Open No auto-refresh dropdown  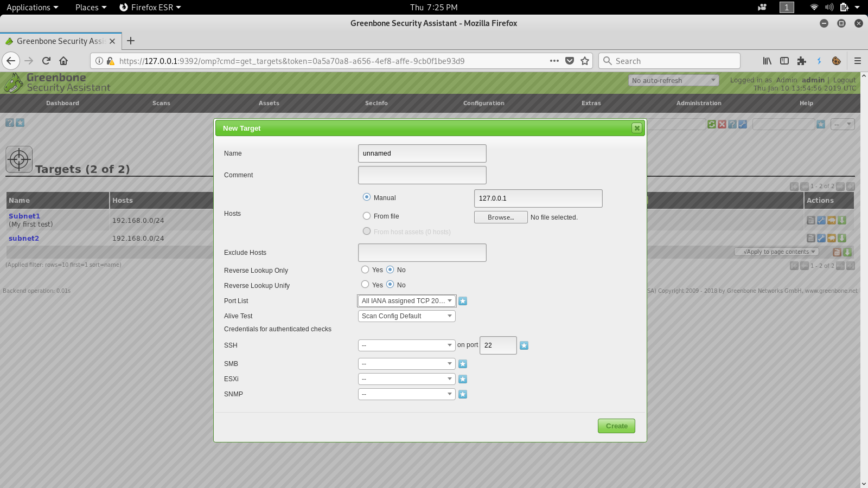point(674,80)
